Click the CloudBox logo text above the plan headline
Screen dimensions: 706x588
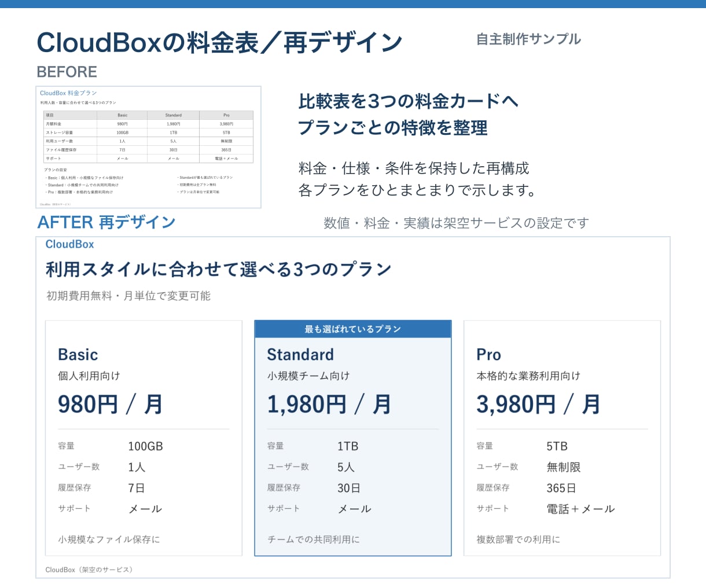point(70,244)
